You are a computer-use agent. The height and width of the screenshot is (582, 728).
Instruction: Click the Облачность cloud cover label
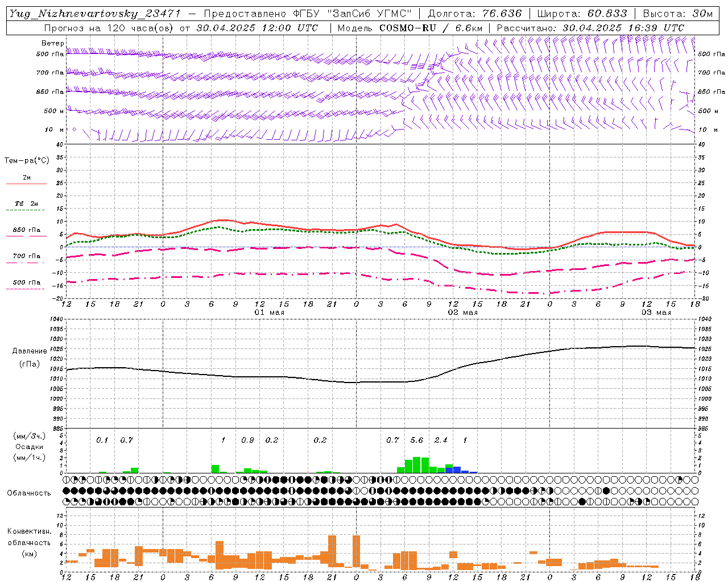(x=29, y=493)
